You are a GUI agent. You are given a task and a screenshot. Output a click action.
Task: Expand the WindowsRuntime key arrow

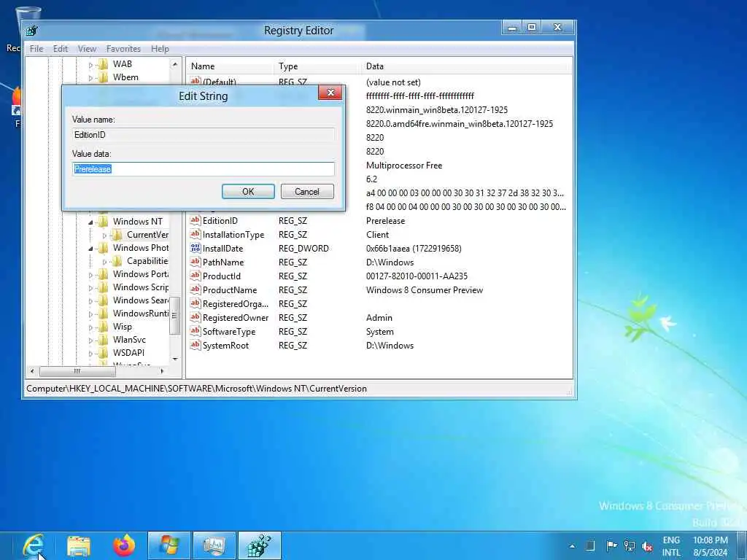pyautogui.click(x=90, y=314)
